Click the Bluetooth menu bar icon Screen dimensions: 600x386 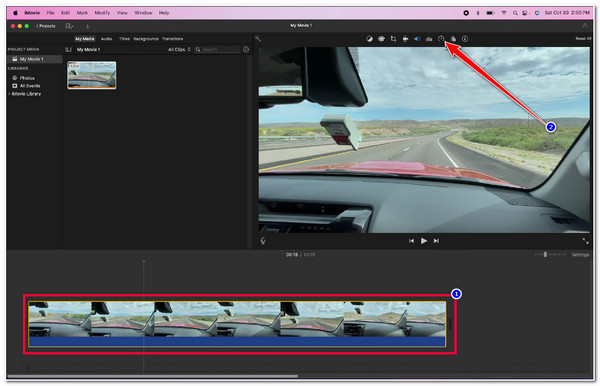point(478,13)
